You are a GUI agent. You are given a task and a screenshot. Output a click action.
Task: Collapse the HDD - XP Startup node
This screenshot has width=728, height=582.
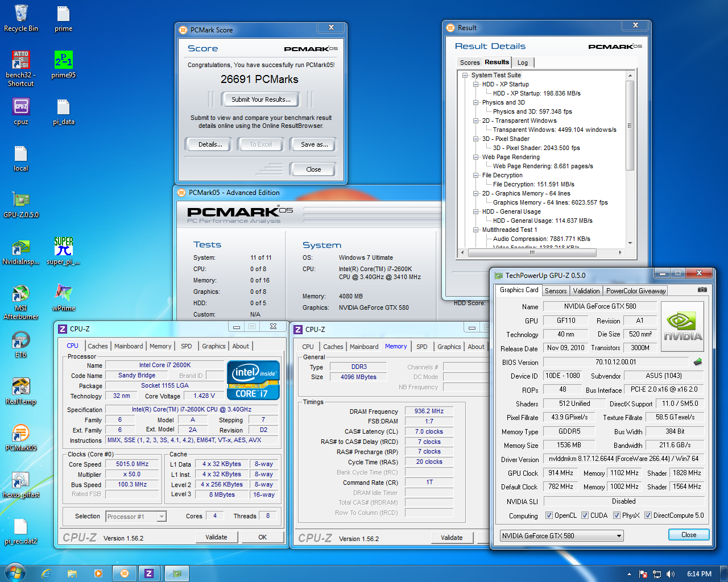coord(476,84)
